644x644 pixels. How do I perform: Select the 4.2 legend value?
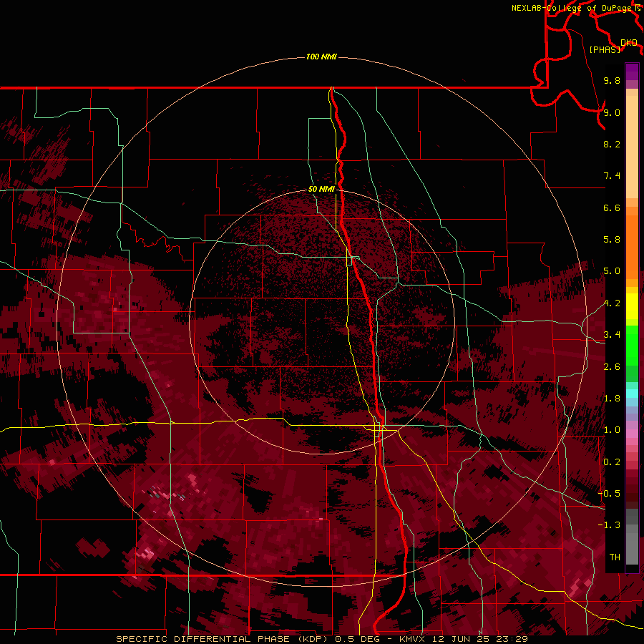(612, 303)
